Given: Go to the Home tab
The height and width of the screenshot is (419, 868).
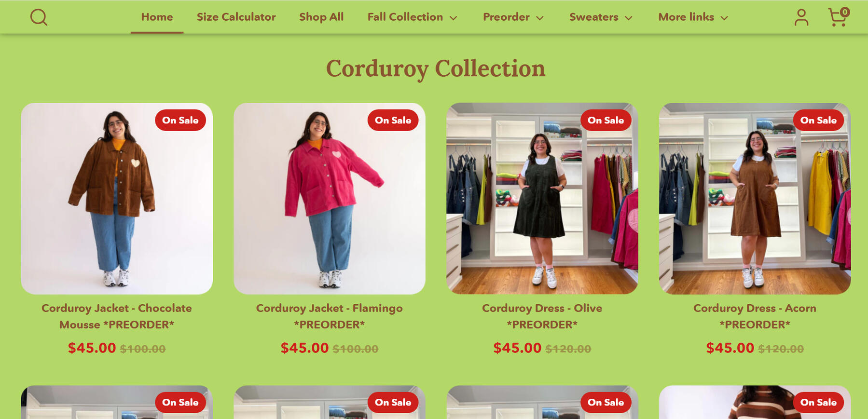Looking at the screenshot, I should tap(157, 17).
